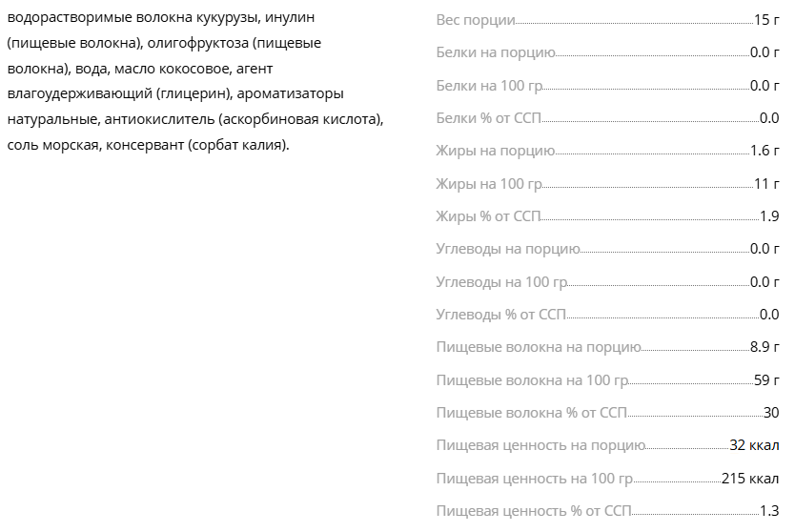Select the '15 г' portion weight value
The width and height of the screenshot is (795, 532).
pyautogui.click(x=766, y=20)
